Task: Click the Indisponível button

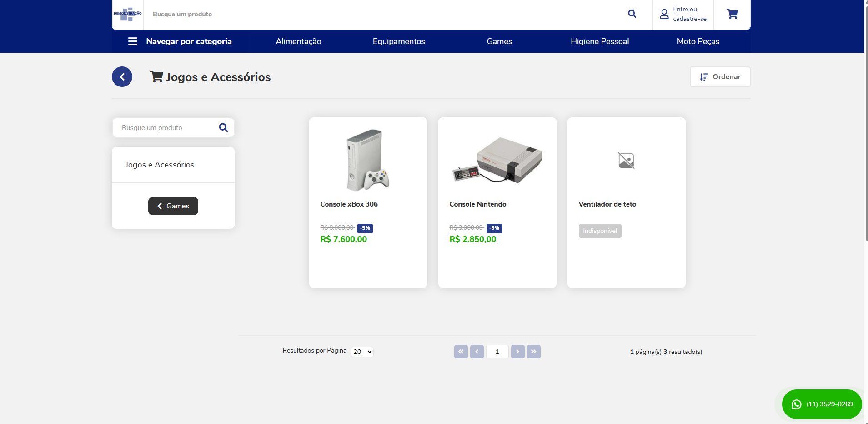Action: point(600,231)
